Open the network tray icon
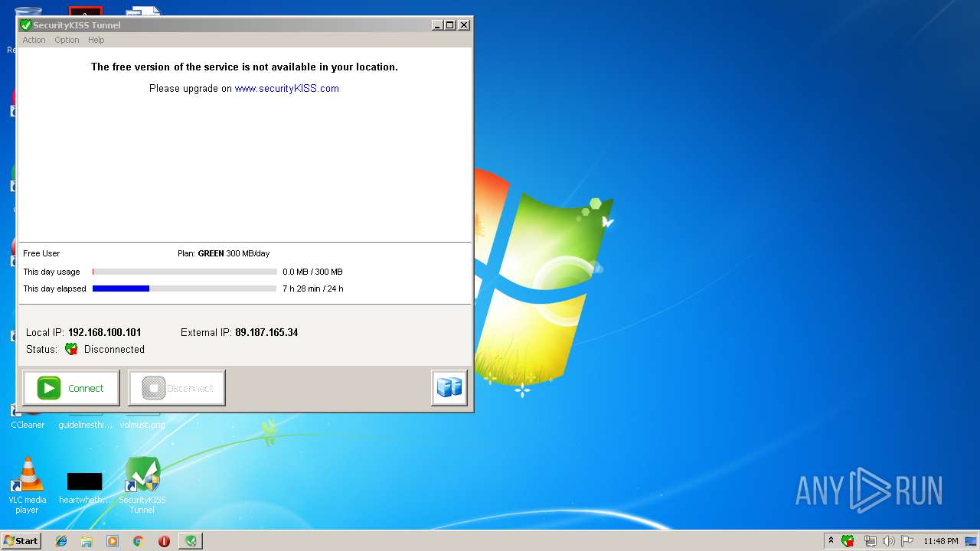The image size is (980, 551). coord(870,541)
